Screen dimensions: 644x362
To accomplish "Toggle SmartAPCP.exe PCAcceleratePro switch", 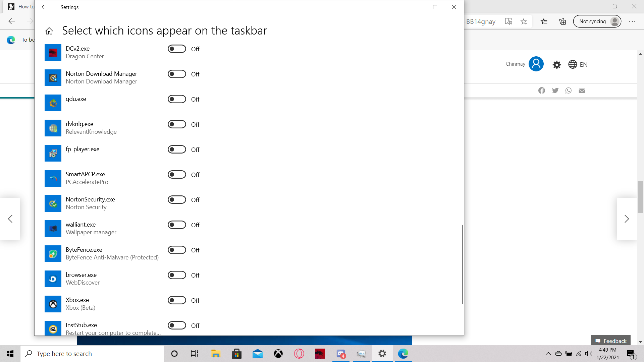I will 177,175.
